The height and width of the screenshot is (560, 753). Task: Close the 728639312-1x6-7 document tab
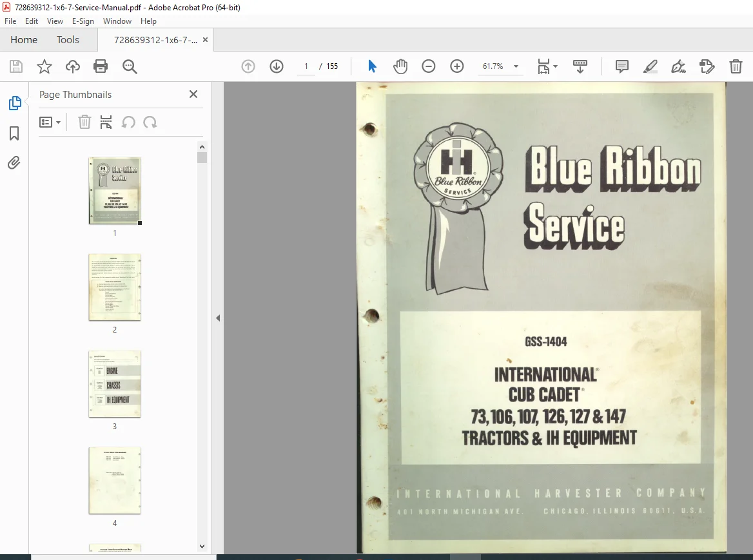coord(206,40)
